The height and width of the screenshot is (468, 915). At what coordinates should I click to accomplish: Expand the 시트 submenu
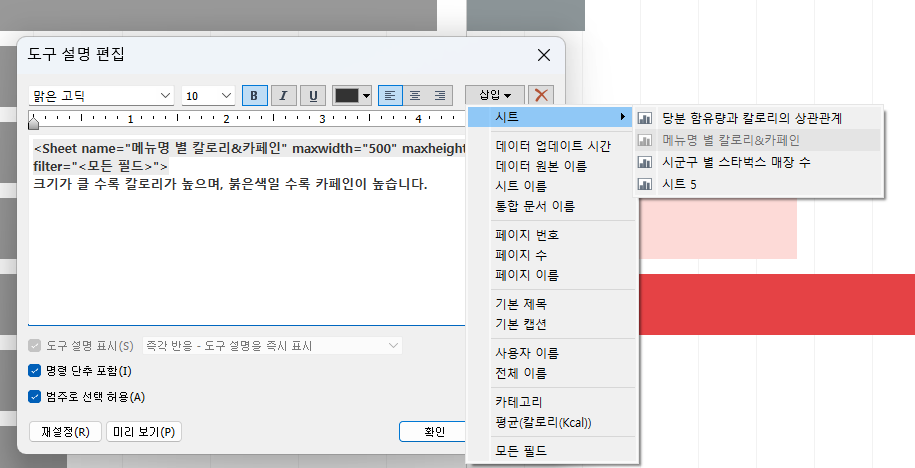pyautogui.click(x=550, y=117)
